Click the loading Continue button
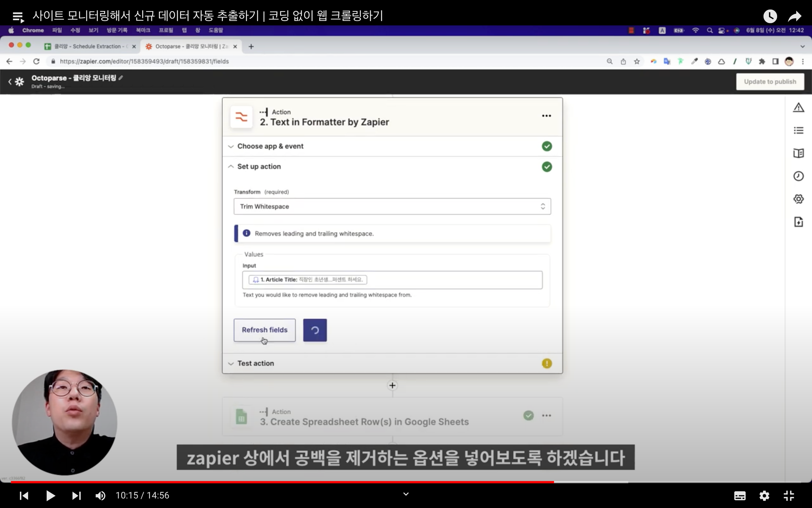 [315, 330]
